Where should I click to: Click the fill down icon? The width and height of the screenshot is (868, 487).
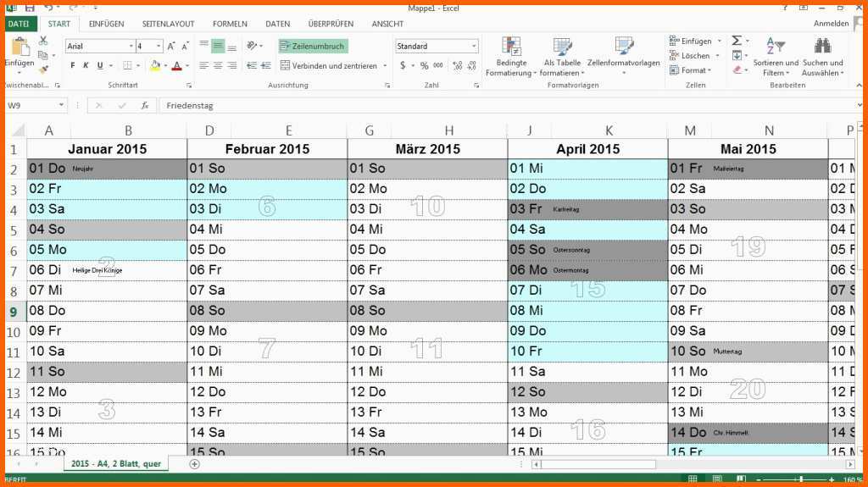(737, 55)
